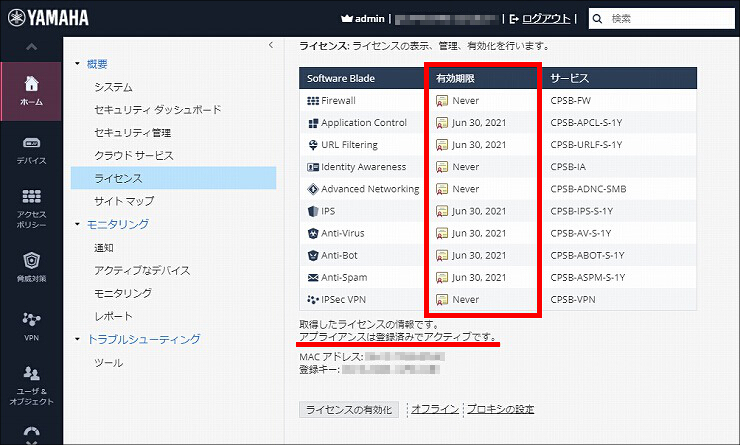Open サイト マップ page
The image size is (740, 445).
tap(124, 201)
